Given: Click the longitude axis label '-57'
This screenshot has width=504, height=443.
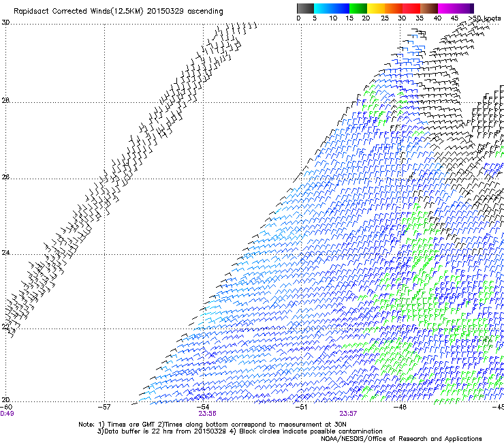Looking at the screenshot, I should point(104,407).
